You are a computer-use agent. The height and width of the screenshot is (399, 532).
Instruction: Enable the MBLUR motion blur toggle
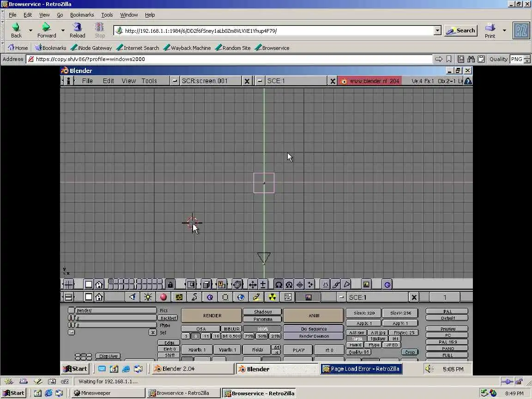point(231,329)
